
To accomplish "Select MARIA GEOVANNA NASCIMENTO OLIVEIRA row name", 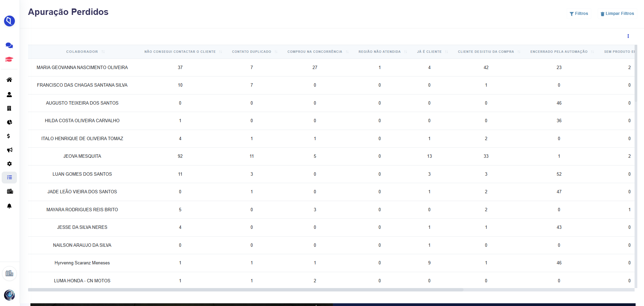I will tap(82, 68).
